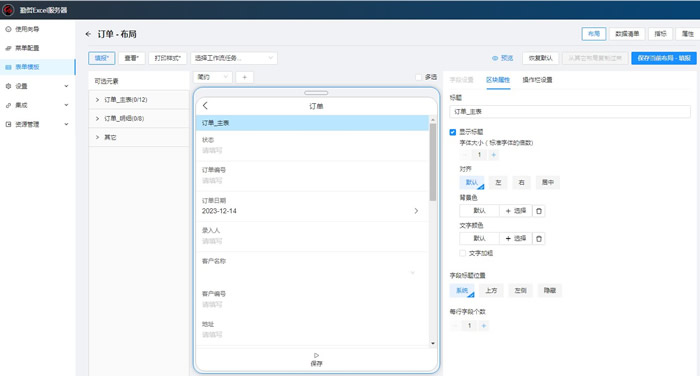The image size is (700, 376).
Task: Open 表单模板 in the left sidebar
Action: click(38, 67)
